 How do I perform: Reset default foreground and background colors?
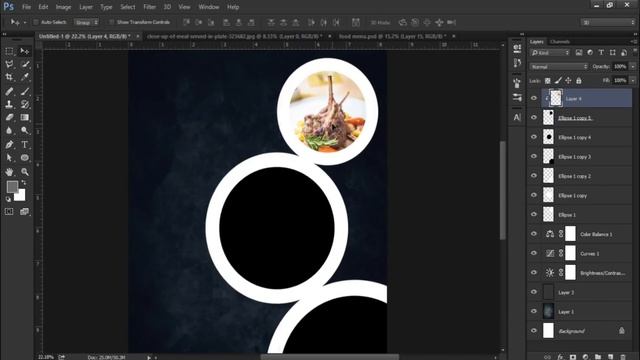pos(8,199)
